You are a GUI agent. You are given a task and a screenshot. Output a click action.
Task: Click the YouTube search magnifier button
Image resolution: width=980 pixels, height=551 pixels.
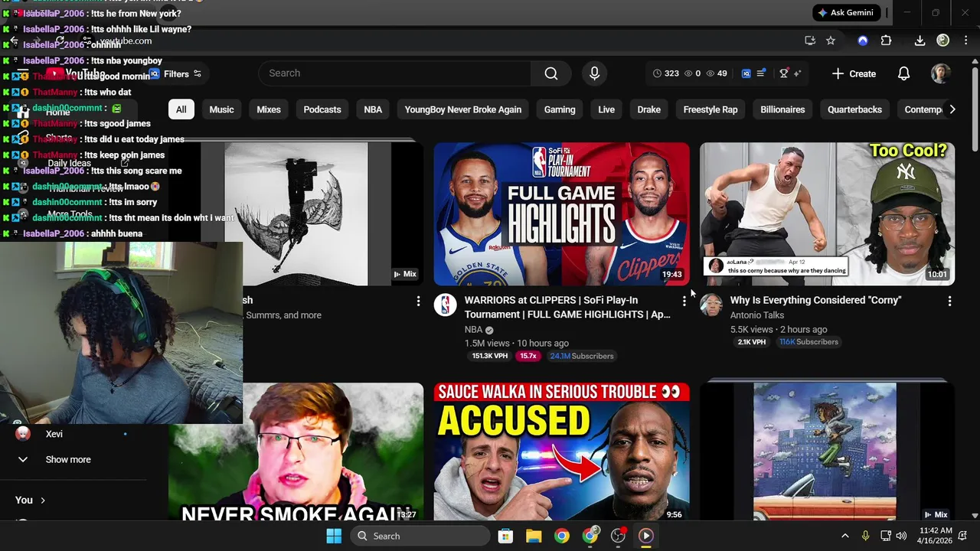point(551,73)
